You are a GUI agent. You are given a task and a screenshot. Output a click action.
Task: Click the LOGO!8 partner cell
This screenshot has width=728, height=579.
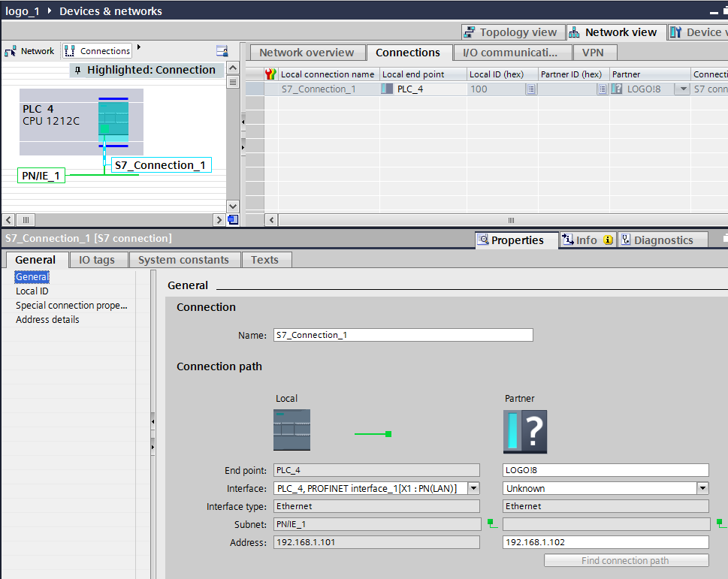coord(642,89)
